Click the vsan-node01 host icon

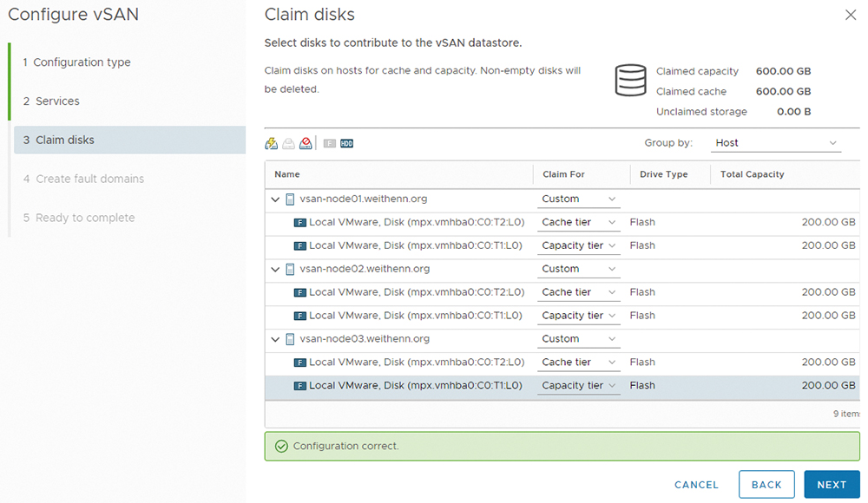coord(290,199)
